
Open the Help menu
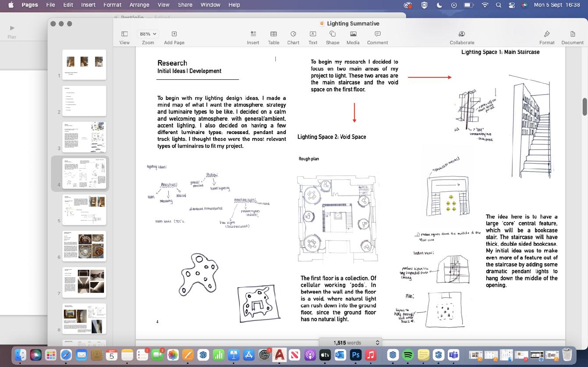234,5
